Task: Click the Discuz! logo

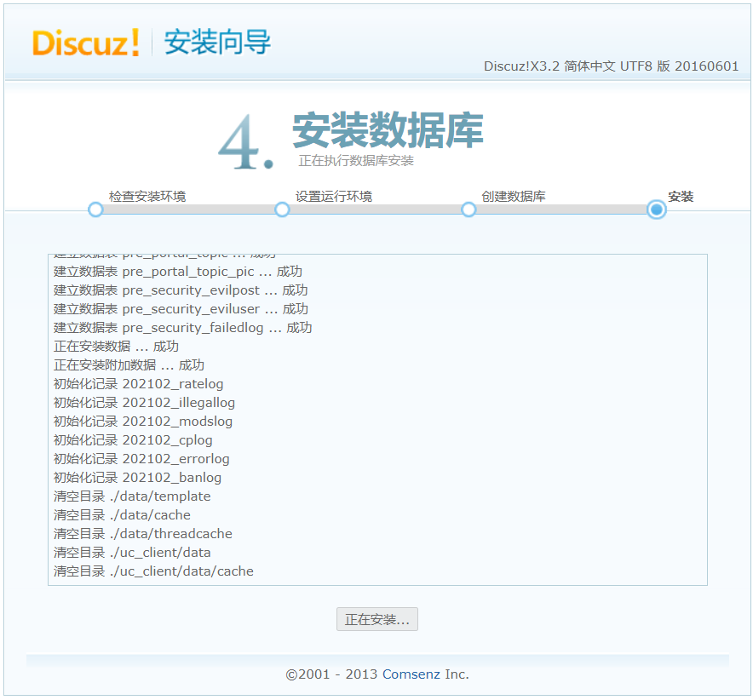Action: click(x=86, y=43)
